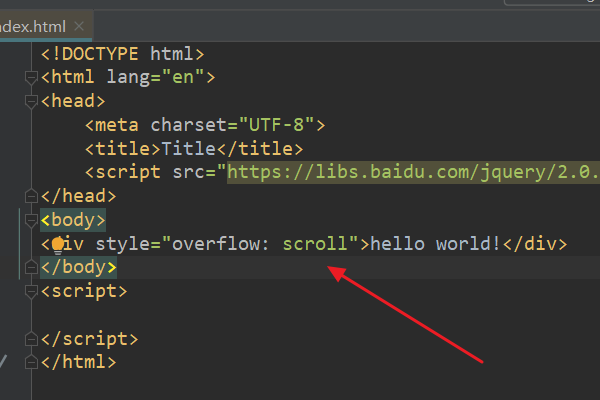Collapse the opening script tag fold marker
Viewport: 600px width, 400px height.
[x=32, y=292]
